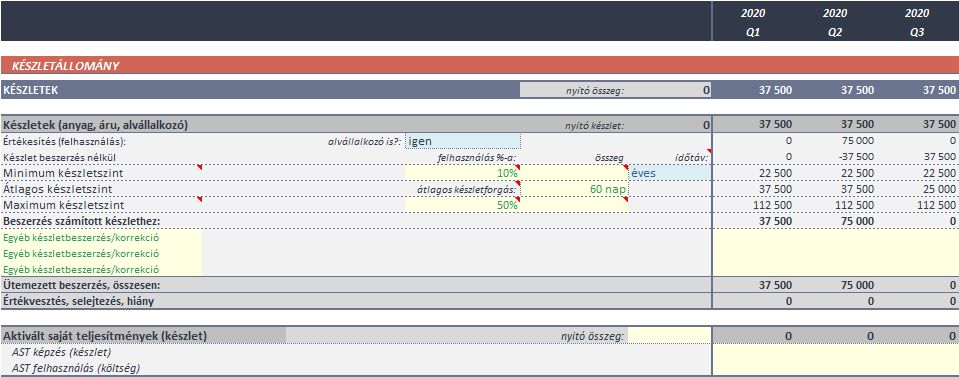Viewport: 959px width, 377px height.
Task: Select 'Ütemezett beszerzés, összesen:' label
Action: pyautogui.click(x=82, y=285)
